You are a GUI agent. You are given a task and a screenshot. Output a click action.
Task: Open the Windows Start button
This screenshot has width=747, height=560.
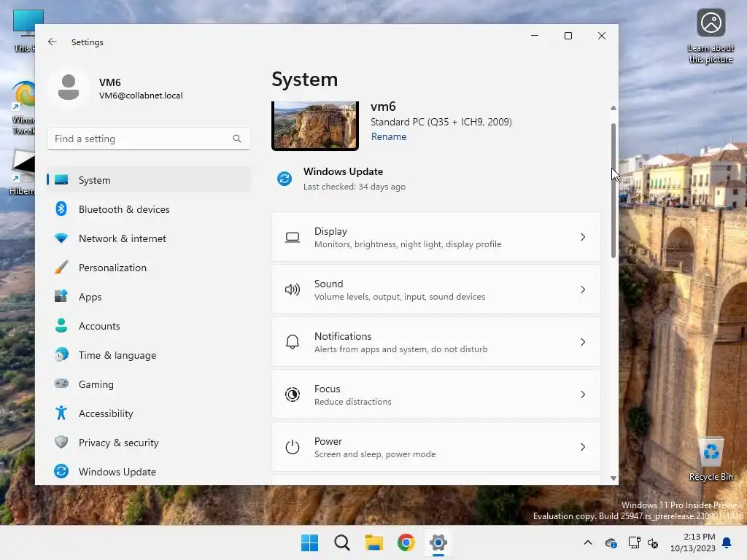click(x=309, y=542)
